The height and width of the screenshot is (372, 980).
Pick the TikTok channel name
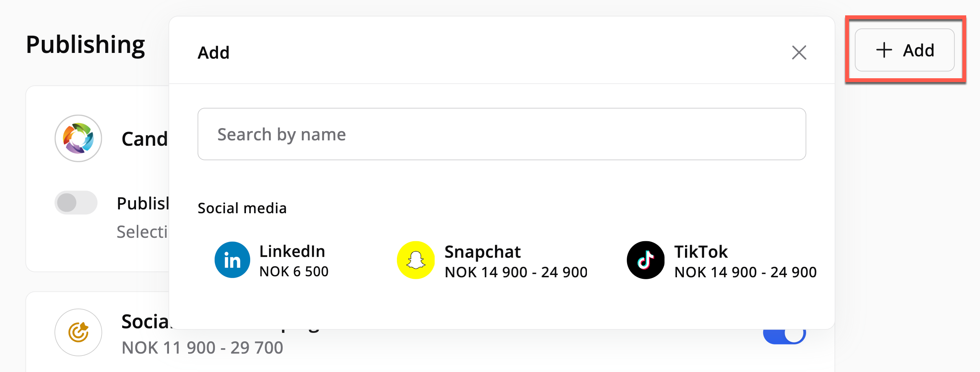point(701,252)
